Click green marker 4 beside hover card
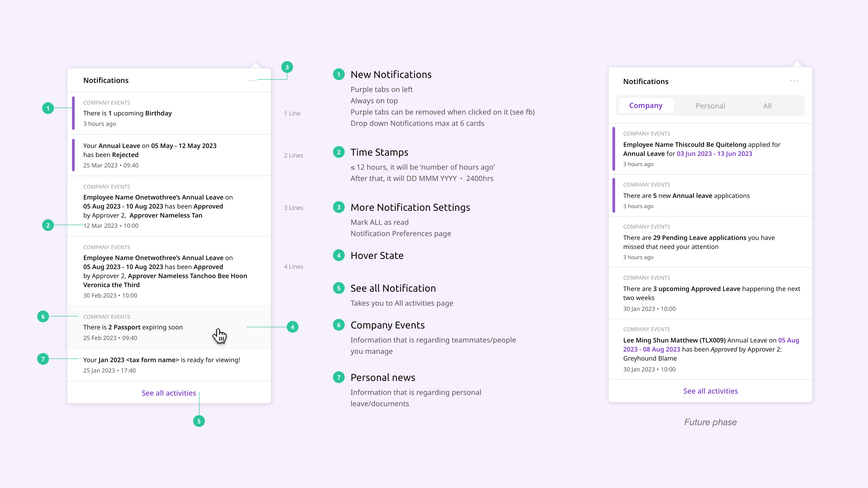The height and width of the screenshot is (488, 868). pyautogui.click(x=292, y=327)
